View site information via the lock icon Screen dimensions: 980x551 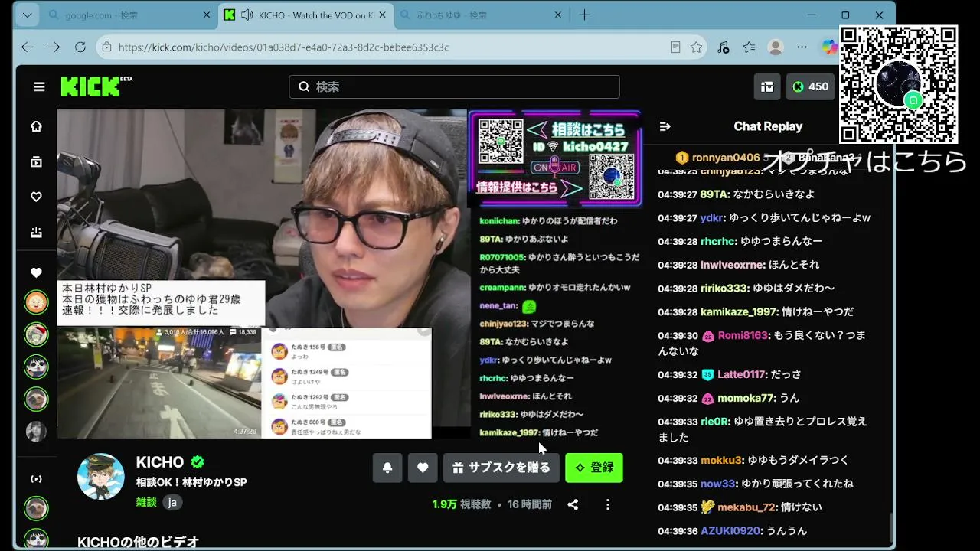coord(107,47)
